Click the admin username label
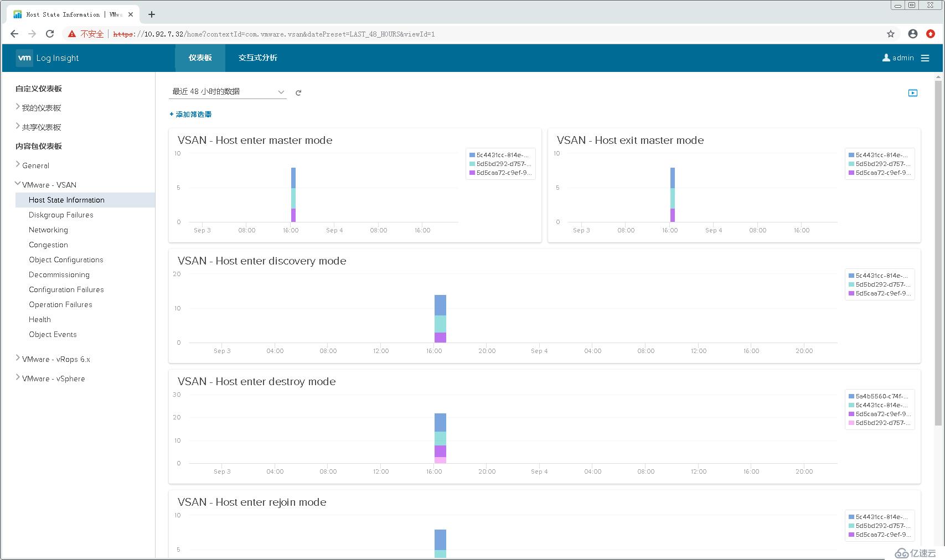The height and width of the screenshot is (560, 945). point(903,58)
